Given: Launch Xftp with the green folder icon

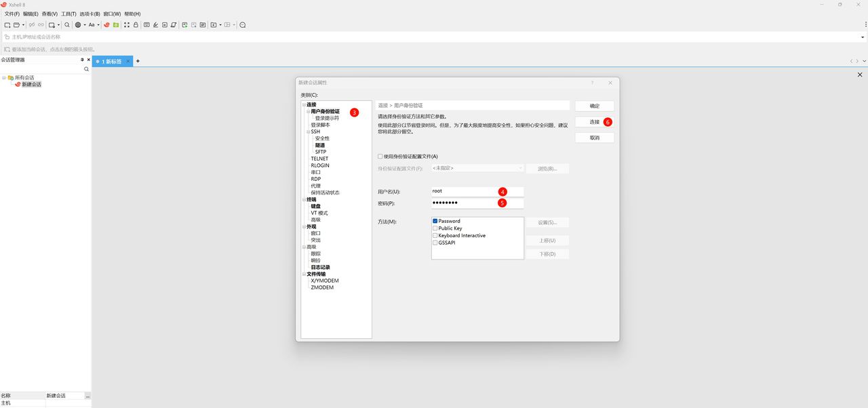Looking at the screenshot, I should (116, 25).
